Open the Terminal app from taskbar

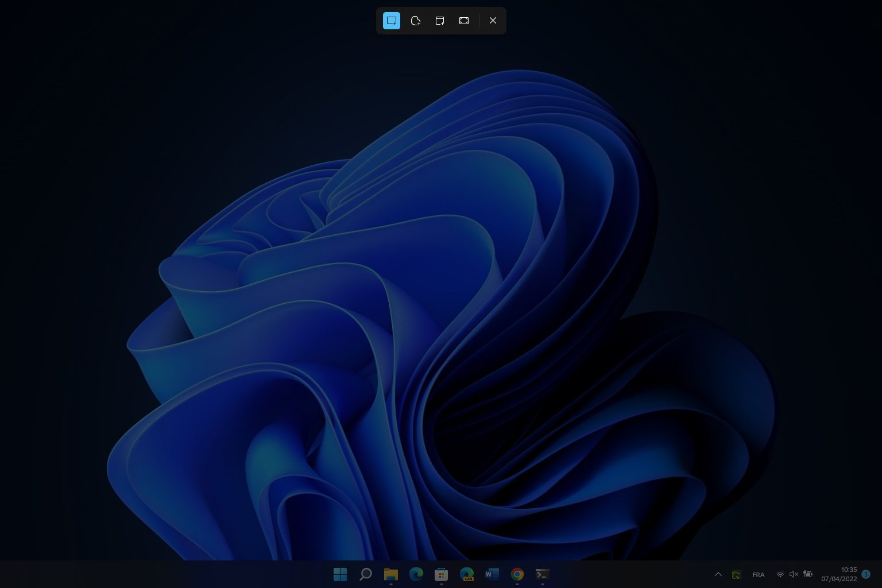(x=542, y=574)
